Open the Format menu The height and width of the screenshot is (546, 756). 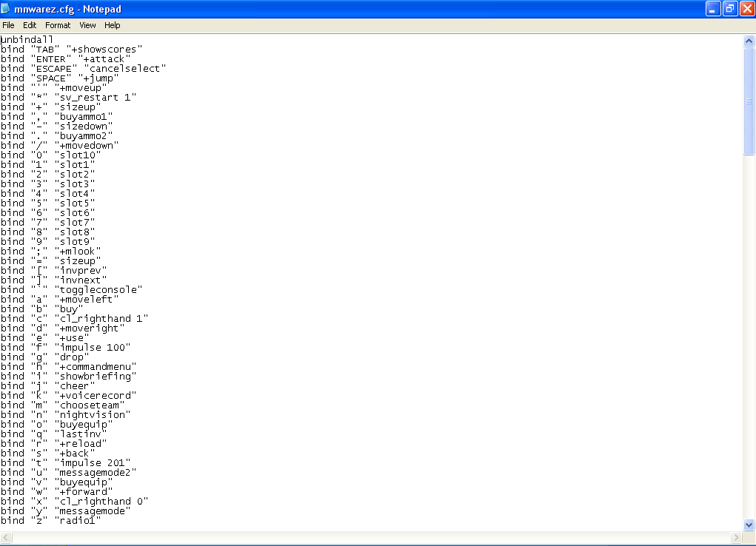tap(57, 25)
